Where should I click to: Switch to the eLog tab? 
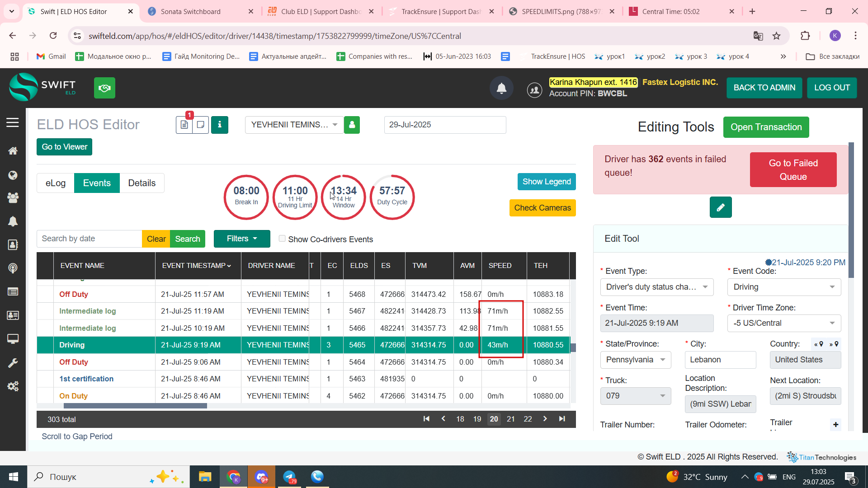(x=56, y=183)
